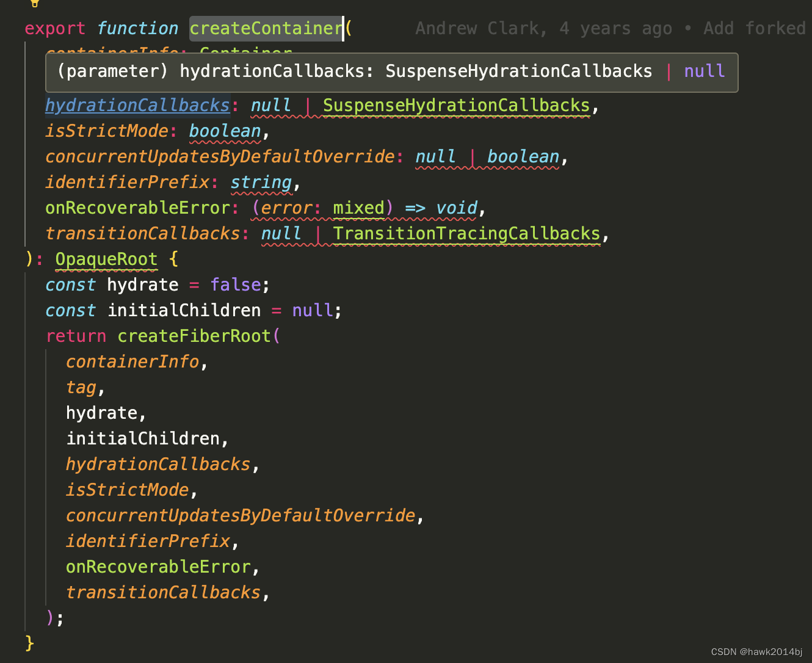
Task: Click the hydrate argument in createFiberRoot
Action: [x=101, y=413]
